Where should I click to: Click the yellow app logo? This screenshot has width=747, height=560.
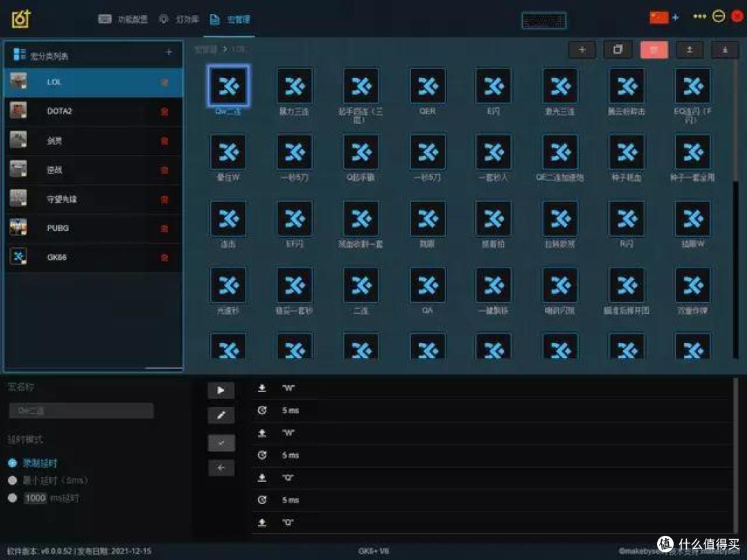(x=21, y=19)
